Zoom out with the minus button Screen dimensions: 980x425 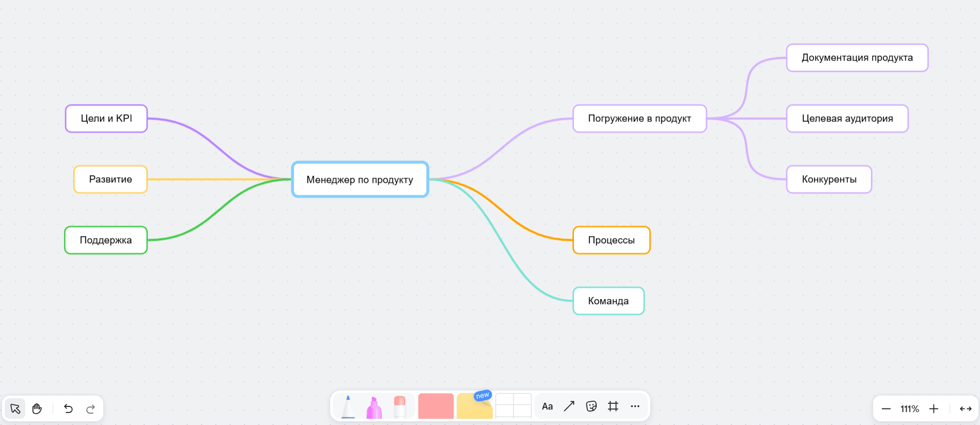pos(886,409)
